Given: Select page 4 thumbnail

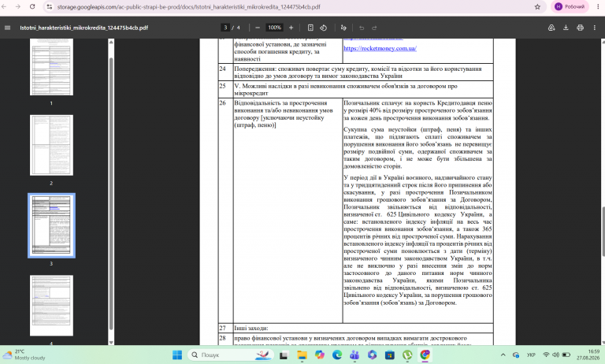Looking at the screenshot, I should point(51,306).
